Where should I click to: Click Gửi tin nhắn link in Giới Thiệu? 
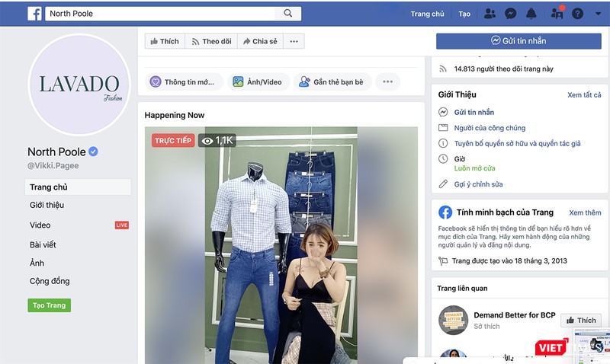pos(474,112)
